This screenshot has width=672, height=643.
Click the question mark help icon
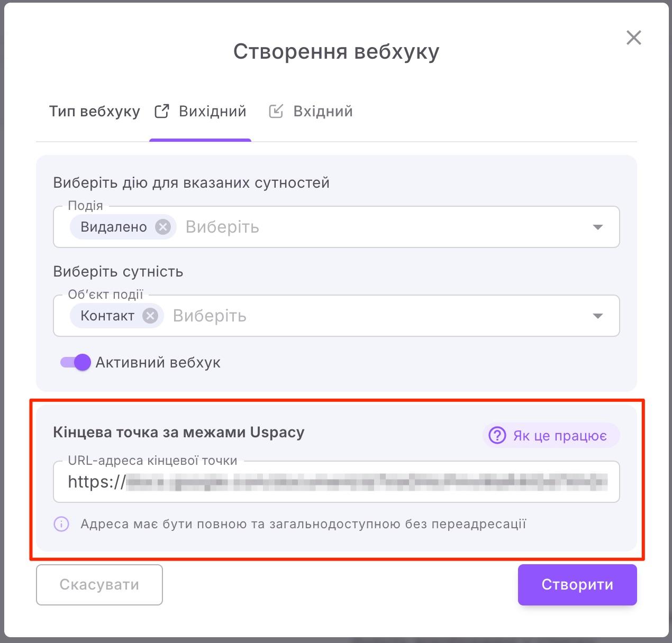[x=497, y=436]
